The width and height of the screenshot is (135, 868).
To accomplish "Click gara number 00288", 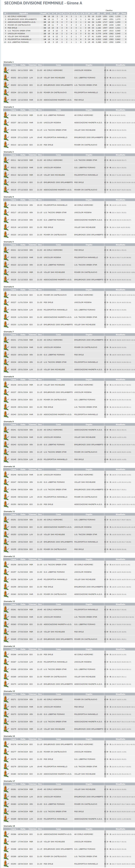I will click(13, 849).
